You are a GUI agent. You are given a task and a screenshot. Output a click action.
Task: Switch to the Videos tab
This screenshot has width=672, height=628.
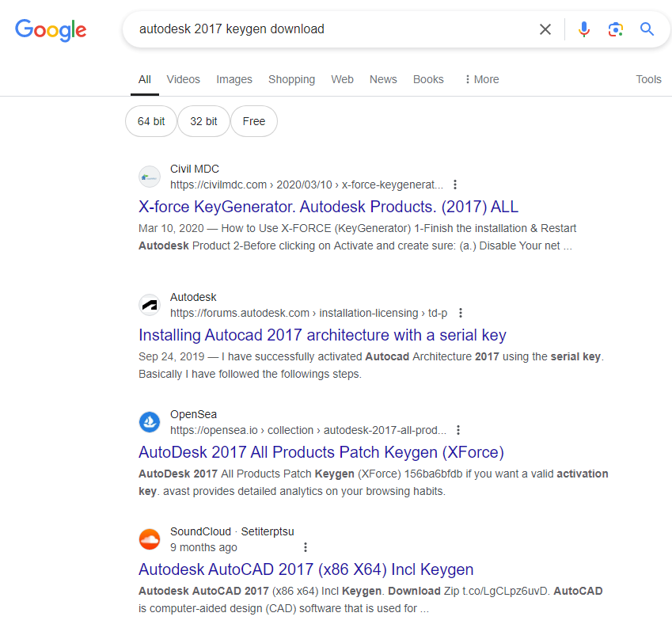(x=184, y=79)
